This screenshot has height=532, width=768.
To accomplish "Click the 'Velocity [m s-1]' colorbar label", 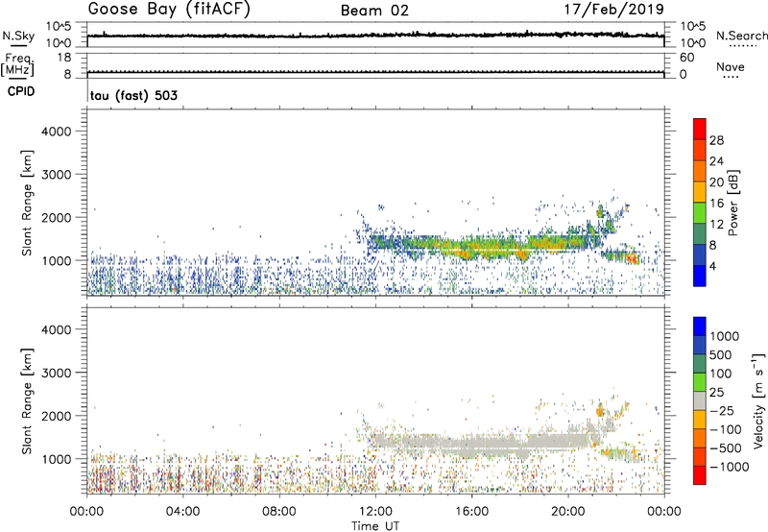I will pos(757,400).
